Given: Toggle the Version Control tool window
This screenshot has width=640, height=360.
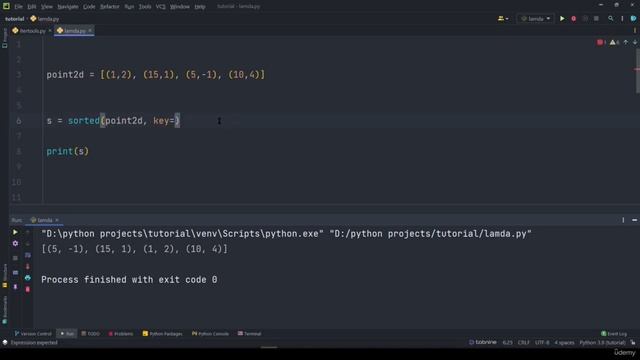Looking at the screenshot, I should [x=33, y=333].
